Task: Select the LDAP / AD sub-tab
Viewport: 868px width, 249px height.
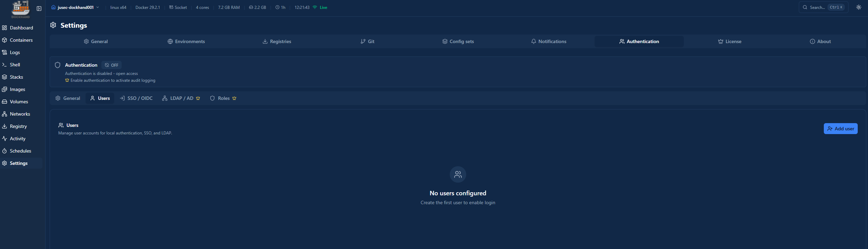Action: tap(181, 98)
